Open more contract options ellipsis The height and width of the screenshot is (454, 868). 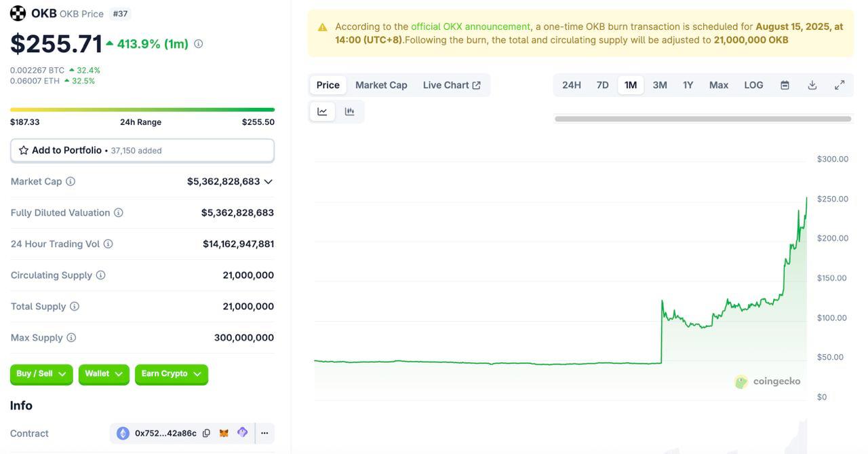pos(264,433)
